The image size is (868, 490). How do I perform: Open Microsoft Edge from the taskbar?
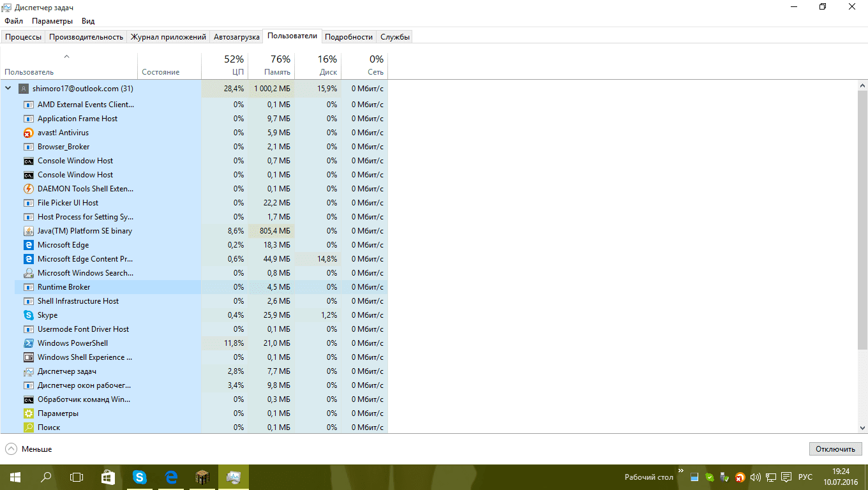pyautogui.click(x=170, y=477)
